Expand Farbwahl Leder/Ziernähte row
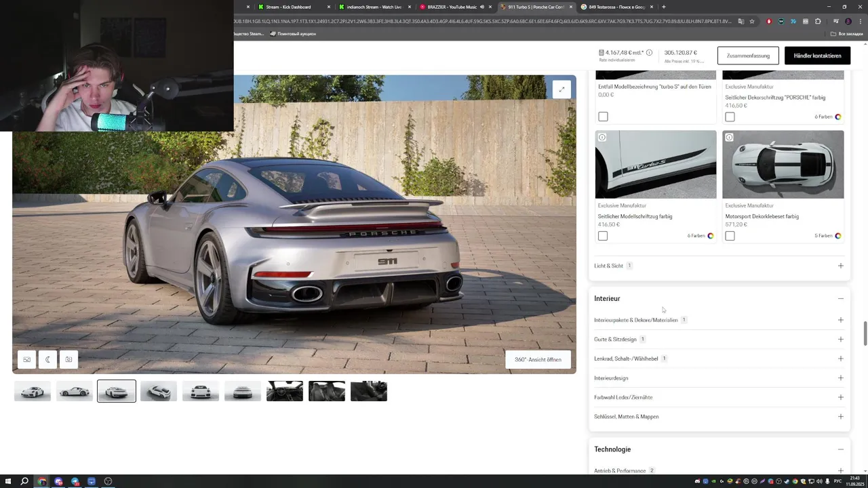 [x=719, y=397]
